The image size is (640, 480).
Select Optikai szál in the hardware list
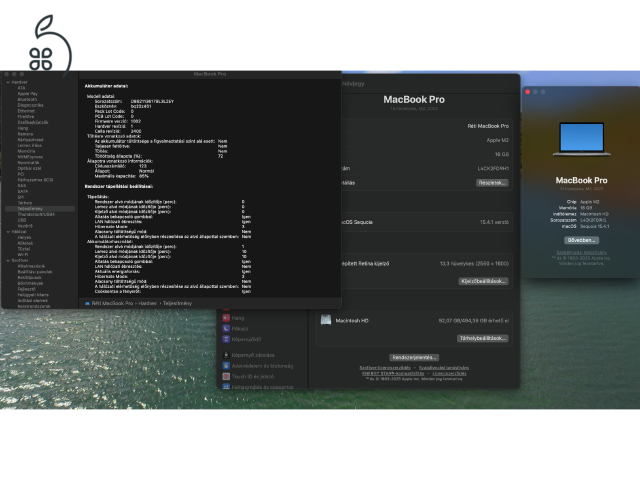coord(29,168)
